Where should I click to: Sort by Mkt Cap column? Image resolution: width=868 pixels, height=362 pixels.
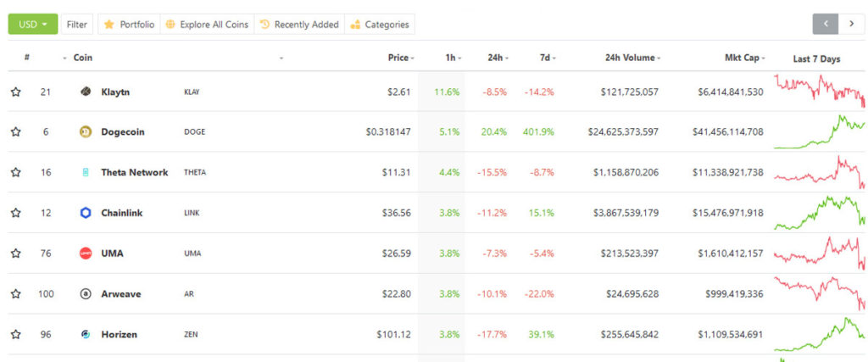click(x=742, y=58)
